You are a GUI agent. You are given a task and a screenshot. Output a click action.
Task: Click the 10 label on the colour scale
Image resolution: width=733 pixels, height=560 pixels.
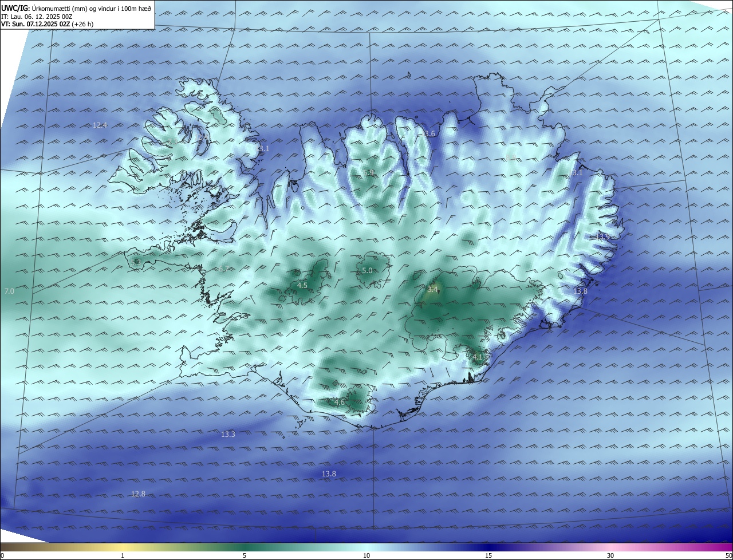(x=366, y=555)
